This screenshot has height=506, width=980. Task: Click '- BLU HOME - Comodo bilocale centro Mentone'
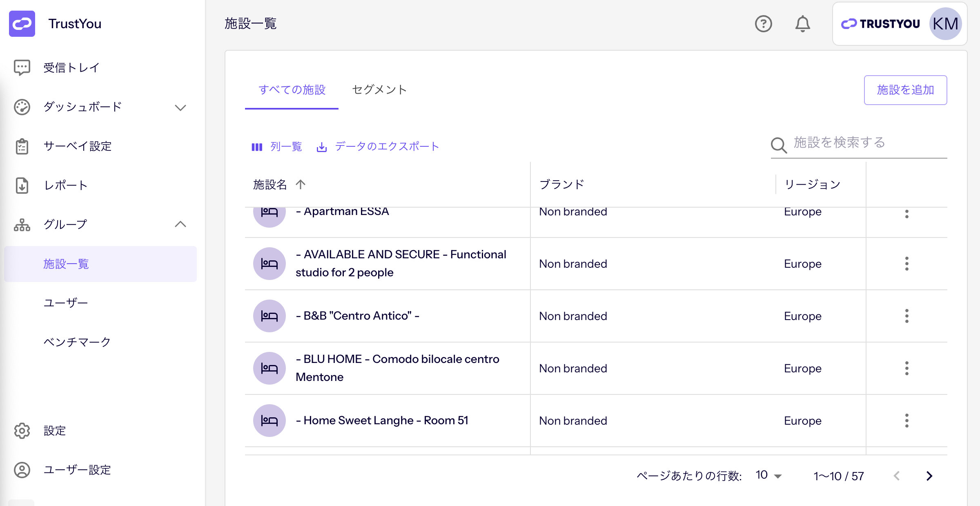pyautogui.click(x=397, y=368)
